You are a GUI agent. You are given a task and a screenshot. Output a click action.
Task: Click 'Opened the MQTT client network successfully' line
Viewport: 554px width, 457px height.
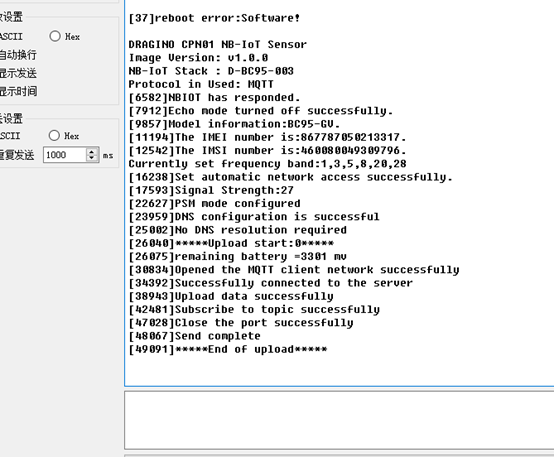coord(294,270)
